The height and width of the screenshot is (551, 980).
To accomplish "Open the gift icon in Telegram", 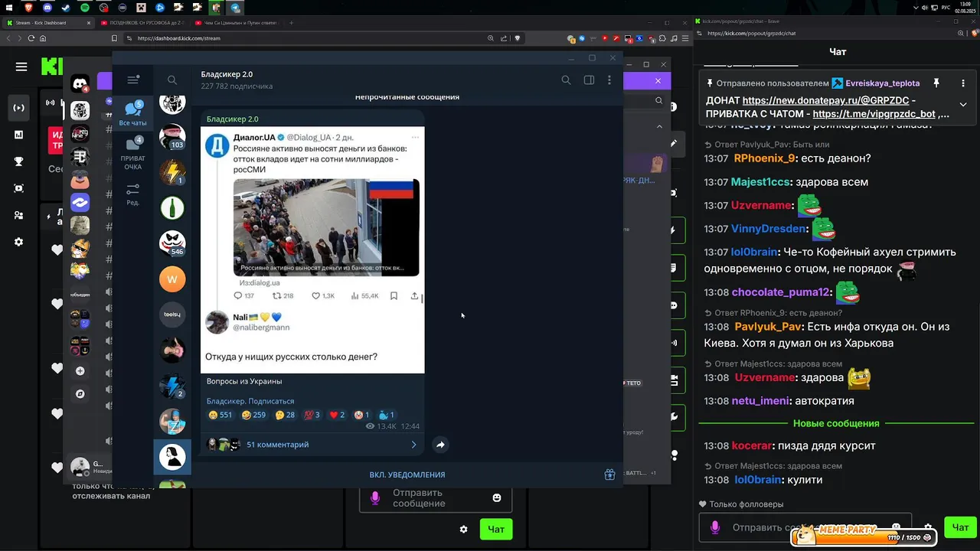I will (x=609, y=474).
